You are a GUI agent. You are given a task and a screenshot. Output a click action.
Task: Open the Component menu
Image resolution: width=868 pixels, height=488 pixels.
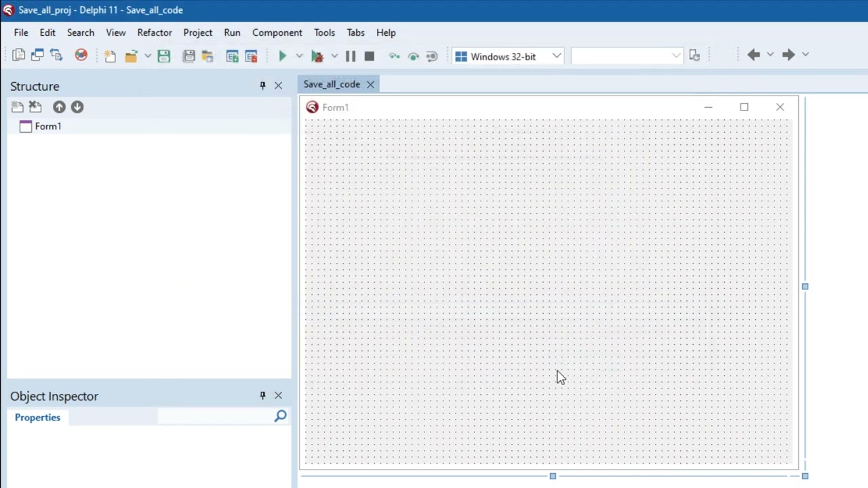coord(277,33)
